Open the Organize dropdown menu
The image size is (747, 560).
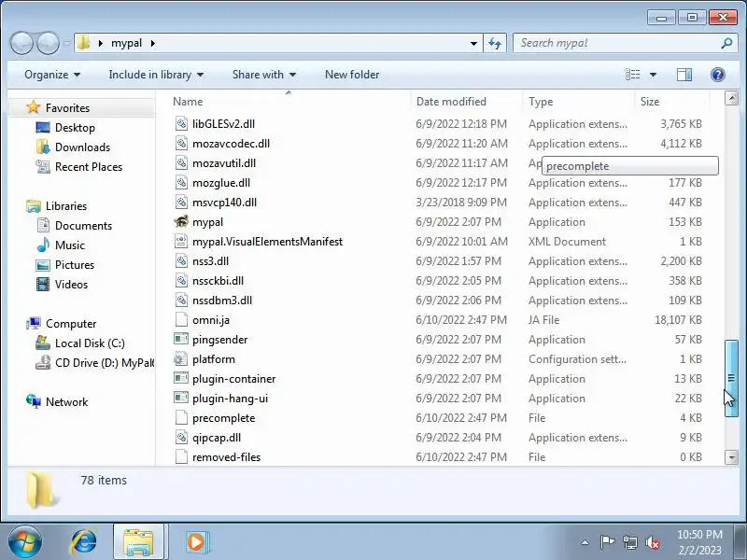point(52,75)
